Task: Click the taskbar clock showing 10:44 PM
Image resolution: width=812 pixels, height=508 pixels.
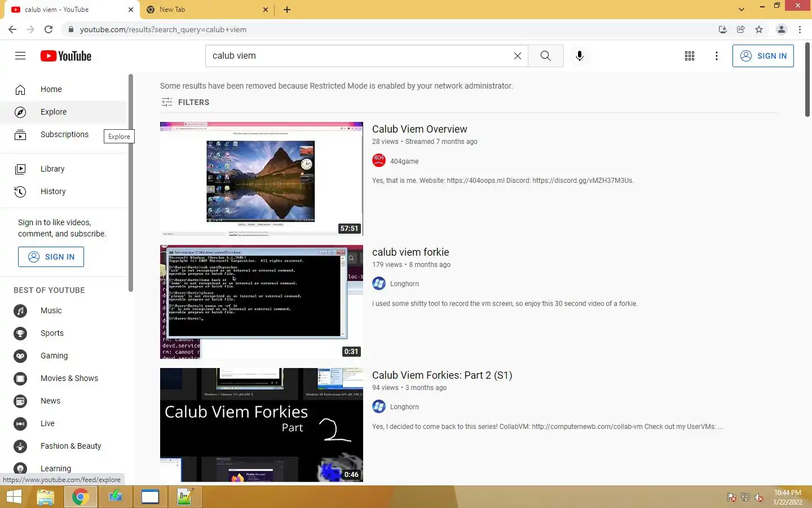Action: tap(788, 497)
